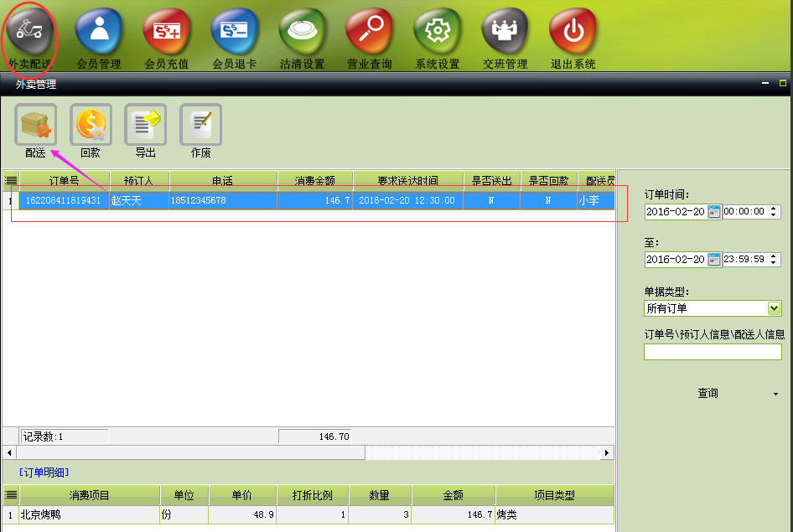Screen dimensions: 793x532
Task: Click delivery time 2016-02-20 12:30:00 cell
Action: (407, 200)
